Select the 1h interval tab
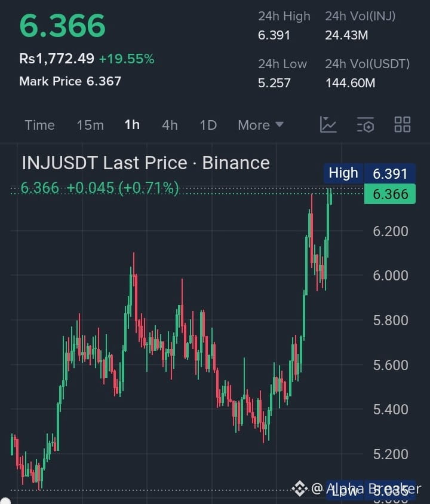This screenshot has width=430, height=504. click(x=132, y=125)
